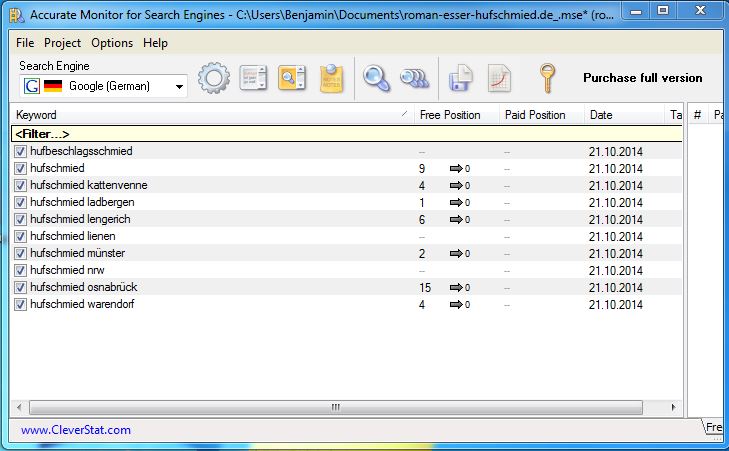Uncheck the hufschmied lienen checkbox
The height and width of the screenshot is (451, 729).
(20, 236)
